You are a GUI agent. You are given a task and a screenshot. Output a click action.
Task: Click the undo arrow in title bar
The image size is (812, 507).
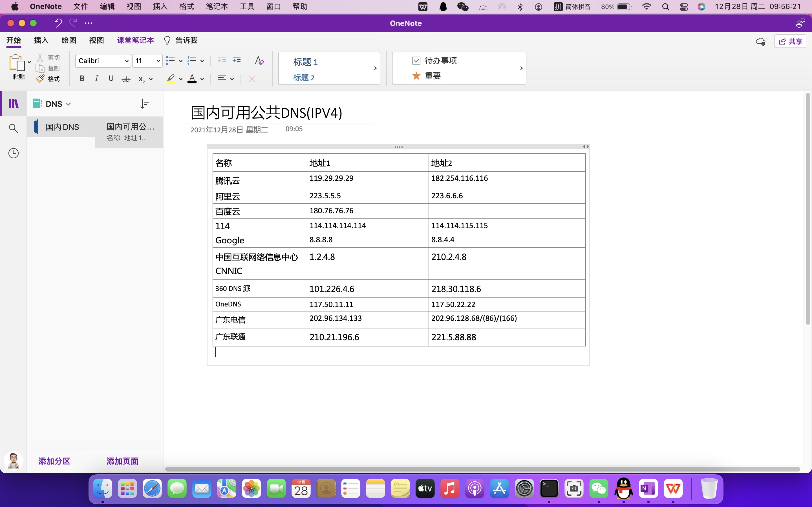coord(58,23)
